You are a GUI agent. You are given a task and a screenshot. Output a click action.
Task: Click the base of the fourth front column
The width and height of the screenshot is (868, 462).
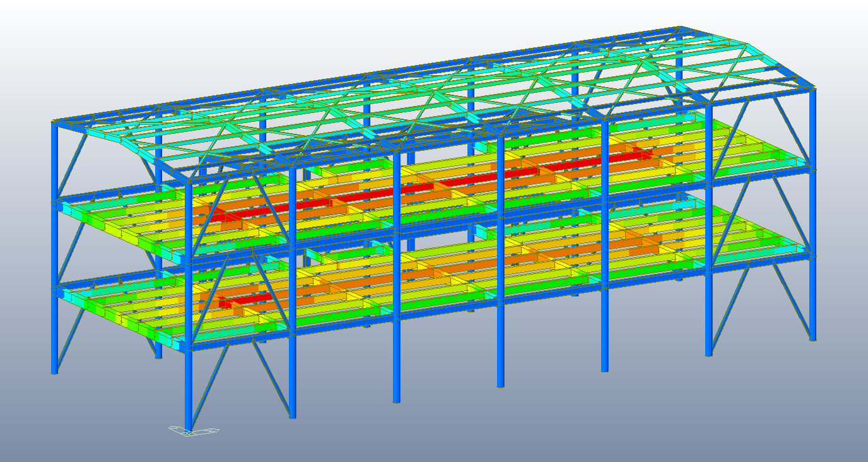[x=500, y=384]
